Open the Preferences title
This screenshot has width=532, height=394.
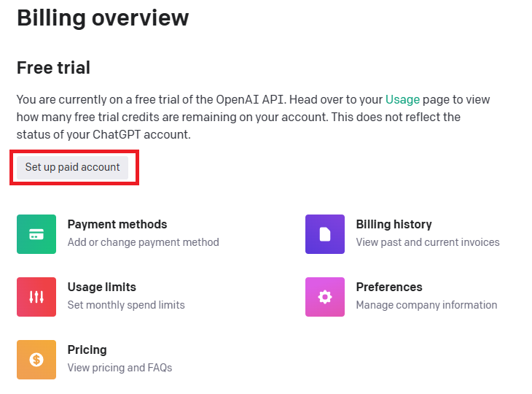[x=389, y=287]
